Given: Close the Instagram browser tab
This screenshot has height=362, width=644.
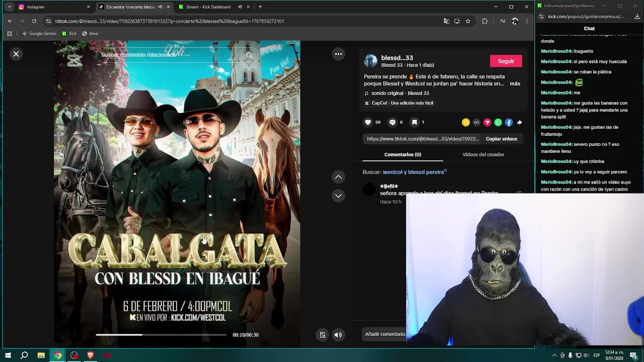Looking at the screenshot, I should coord(89,7).
